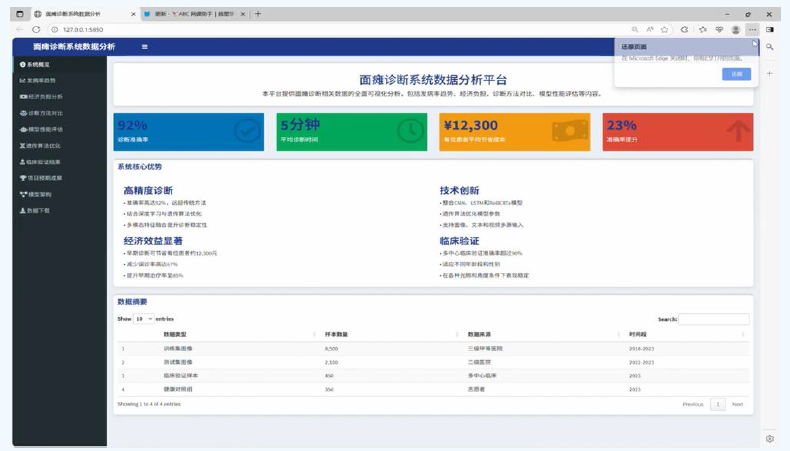Screen dimensions: 790x451
Task: Click the Edge sidebar search icon
Action: (770, 47)
